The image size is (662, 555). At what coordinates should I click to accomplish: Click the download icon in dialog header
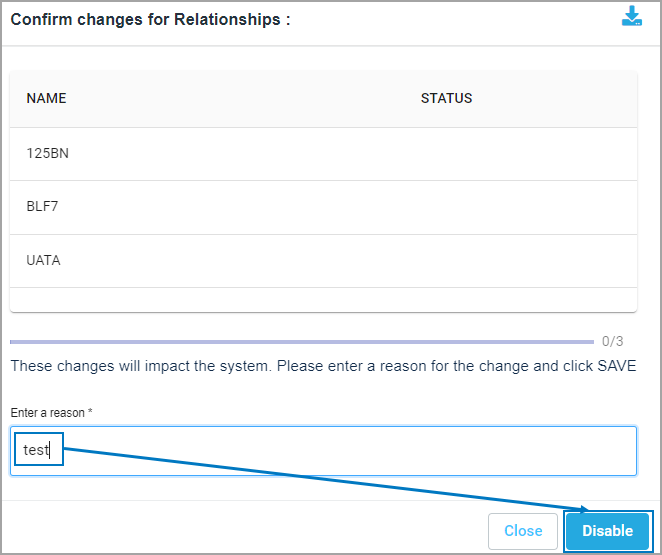coord(631,16)
